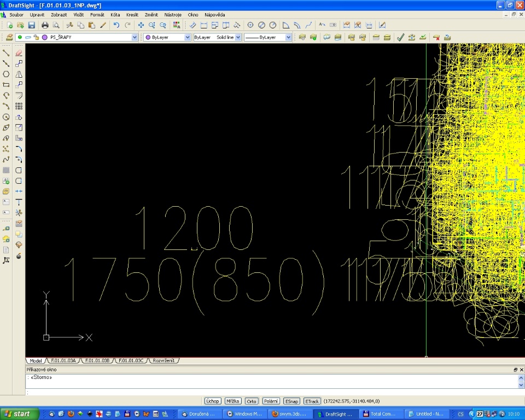Open the Soubor menu
The image size is (525, 420).
click(16, 15)
